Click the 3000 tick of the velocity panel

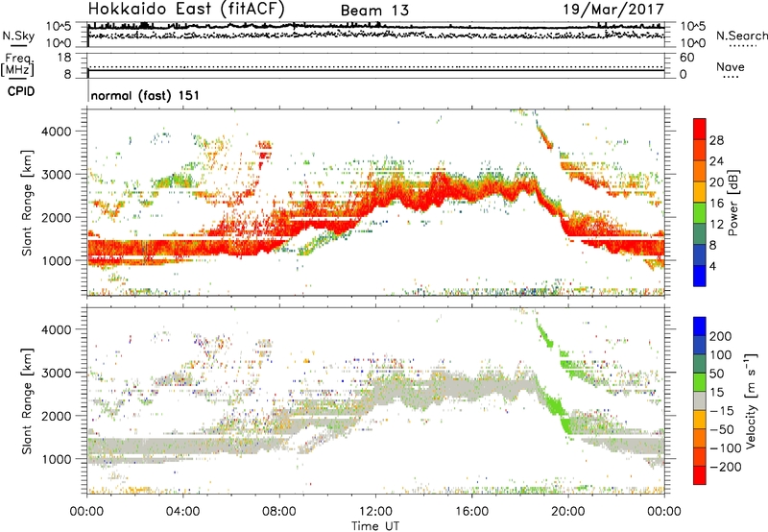click(x=56, y=373)
